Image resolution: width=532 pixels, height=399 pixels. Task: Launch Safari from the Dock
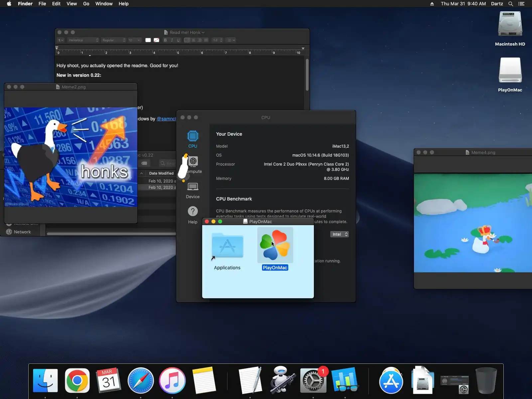point(141,380)
